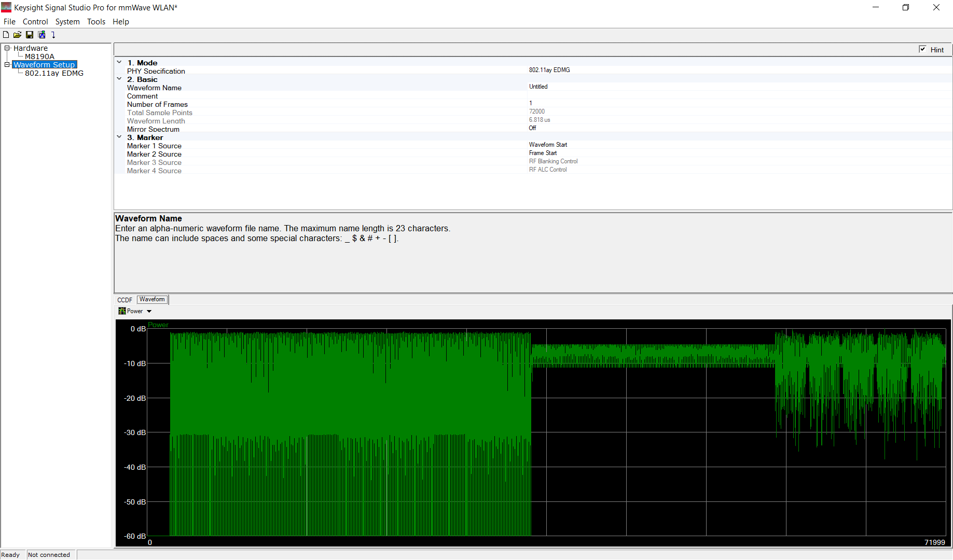This screenshot has width=953, height=560.
Task: Restore down the application window
Action: click(906, 7)
